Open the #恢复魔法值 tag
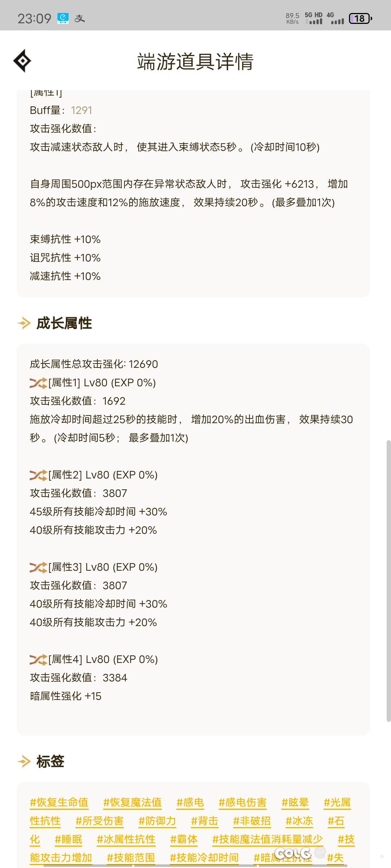 pos(132,803)
